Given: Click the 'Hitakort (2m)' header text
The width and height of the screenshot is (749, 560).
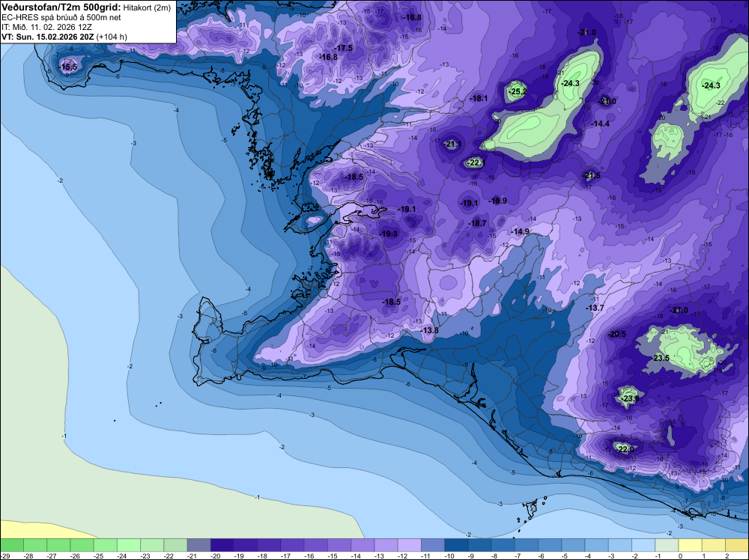Looking at the screenshot, I should [147, 8].
